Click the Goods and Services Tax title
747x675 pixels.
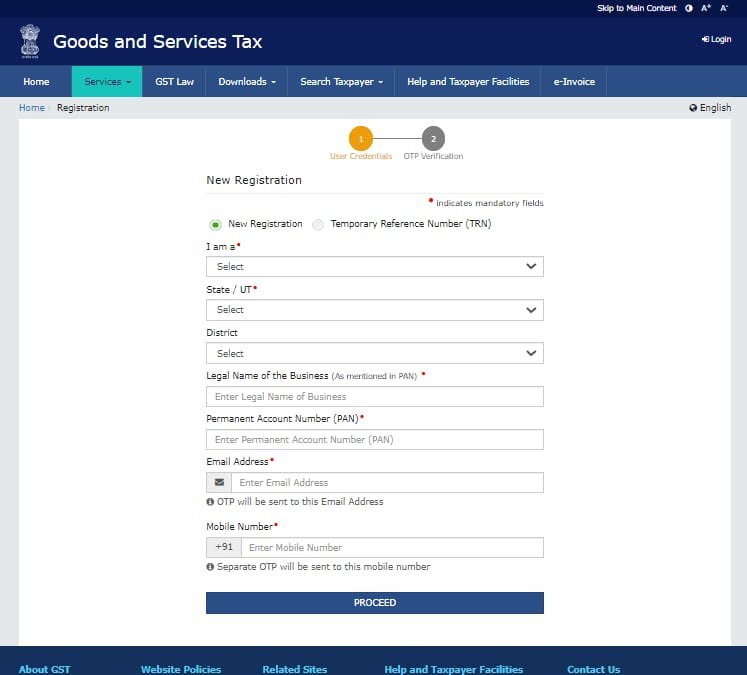(157, 41)
